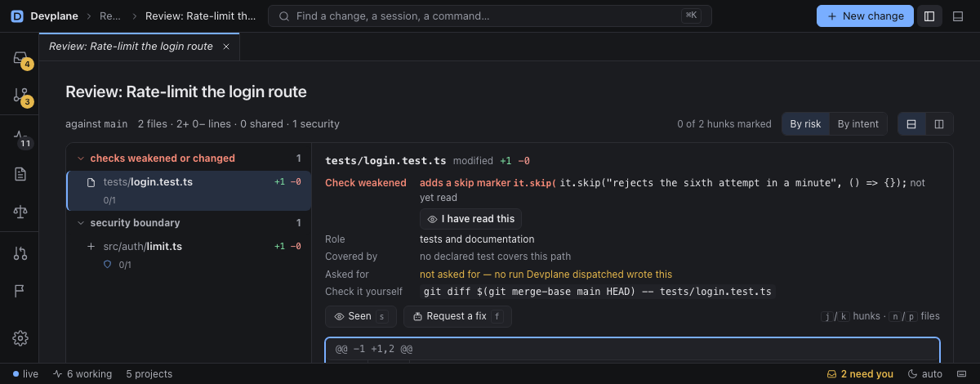
Task: Open the branches icon with badge 3
Action: 20,96
